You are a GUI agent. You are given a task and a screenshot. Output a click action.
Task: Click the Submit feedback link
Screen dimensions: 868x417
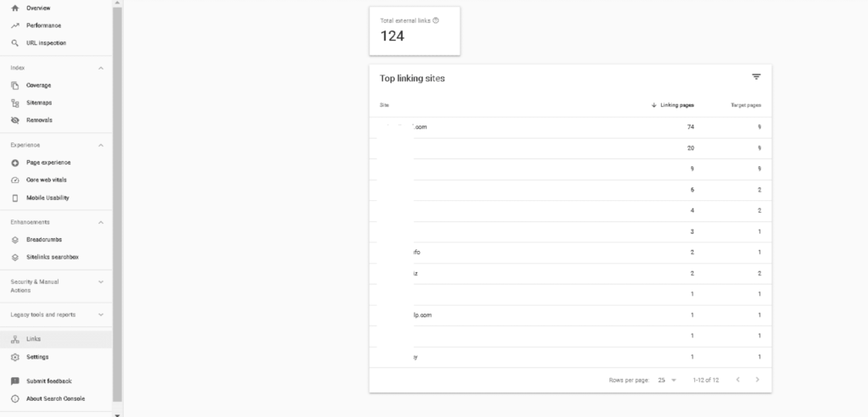point(48,381)
